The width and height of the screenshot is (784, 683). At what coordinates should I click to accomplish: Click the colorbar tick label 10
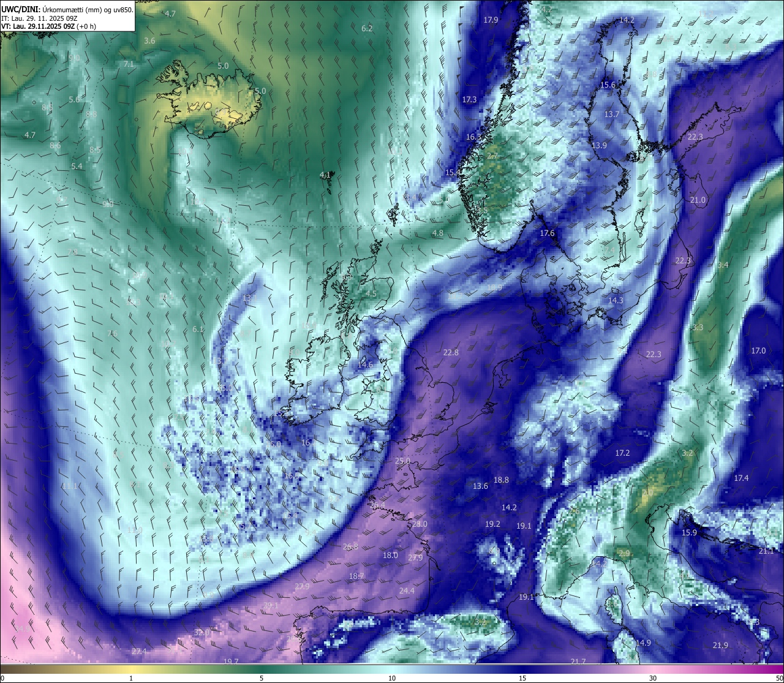[x=392, y=679]
